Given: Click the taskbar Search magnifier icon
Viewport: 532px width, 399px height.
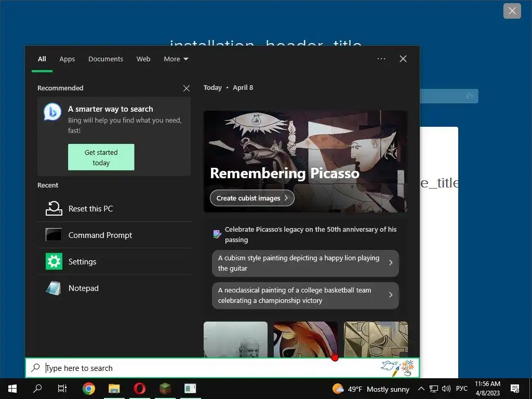Looking at the screenshot, I should (x=37, y=389).
